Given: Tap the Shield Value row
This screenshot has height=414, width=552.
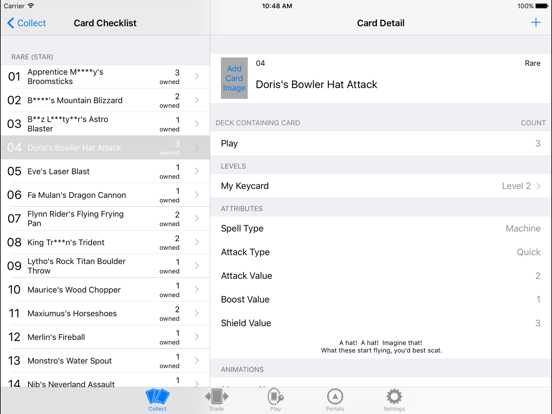Looking at the screenshot, I should click(381, 323).
